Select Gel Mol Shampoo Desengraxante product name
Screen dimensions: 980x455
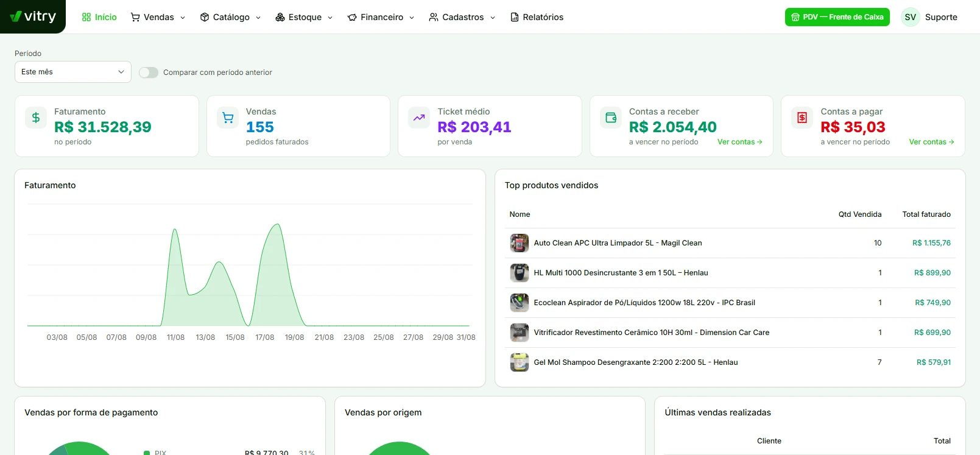[x=636, y=362]
